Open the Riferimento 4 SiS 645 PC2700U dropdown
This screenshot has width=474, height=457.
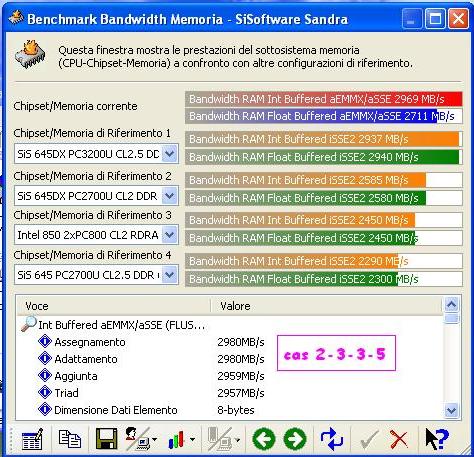click(170, 275)
